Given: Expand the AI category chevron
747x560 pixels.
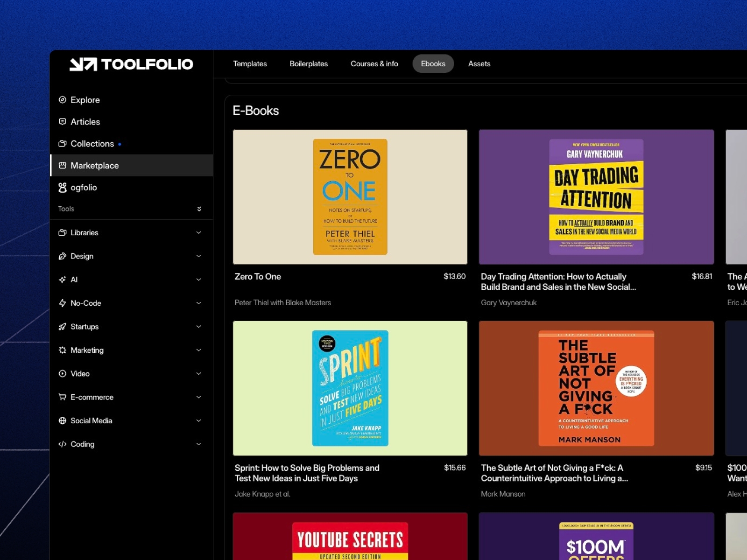Looking at the screenshot, I should pyautogui.click(x=199, y=280).
